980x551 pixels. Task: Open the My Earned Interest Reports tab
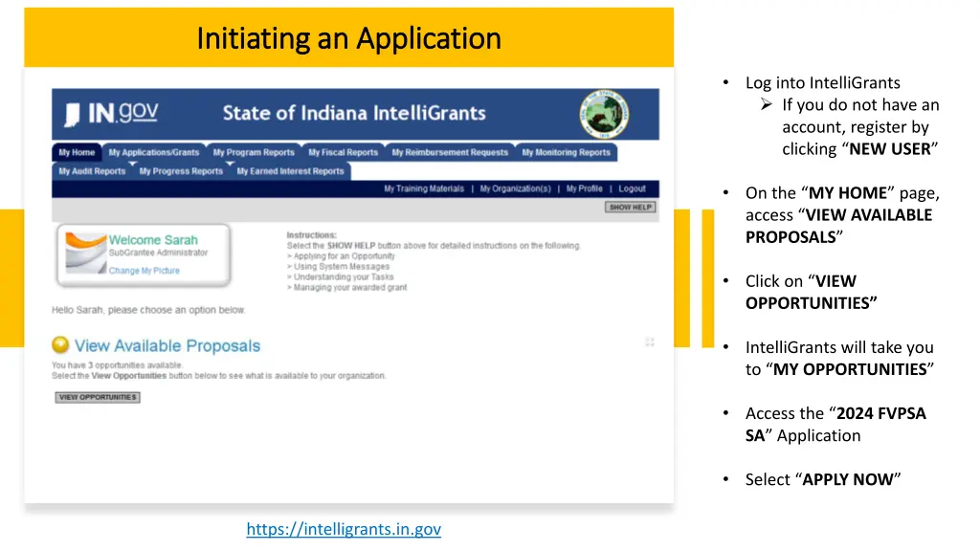point(290,171)
